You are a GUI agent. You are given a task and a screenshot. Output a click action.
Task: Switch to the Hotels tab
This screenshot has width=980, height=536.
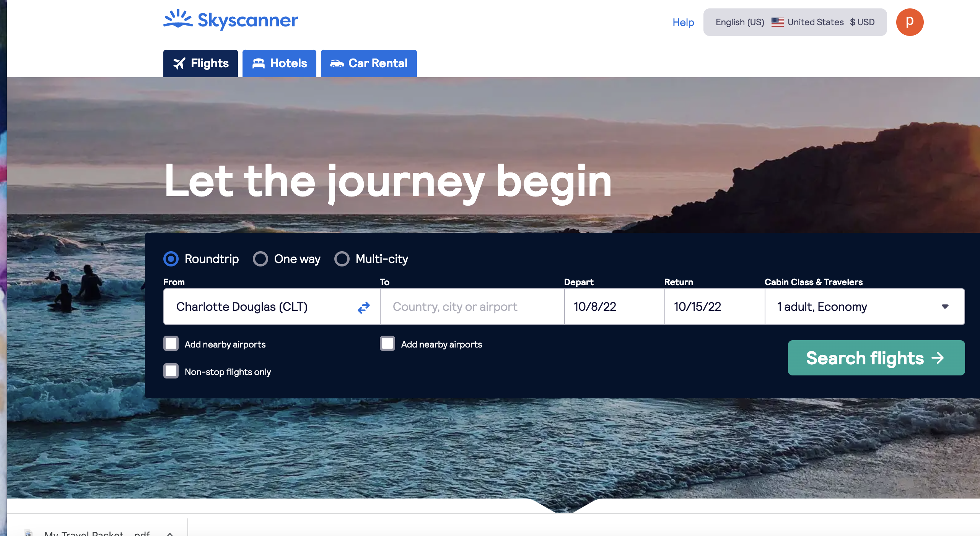click(x=279, y=63)
